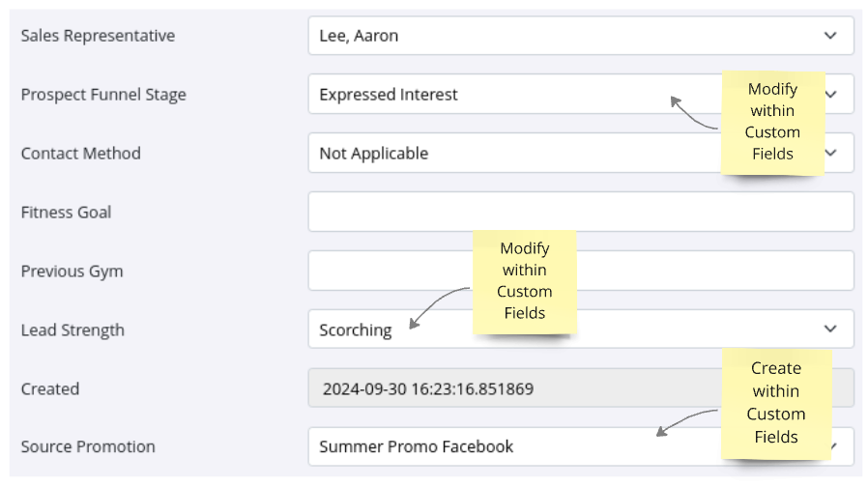This screenshot has height=487, width=868.
Task: Click the 'Prospect Funnel Stage' field label
Action: [x=103, y=95]
